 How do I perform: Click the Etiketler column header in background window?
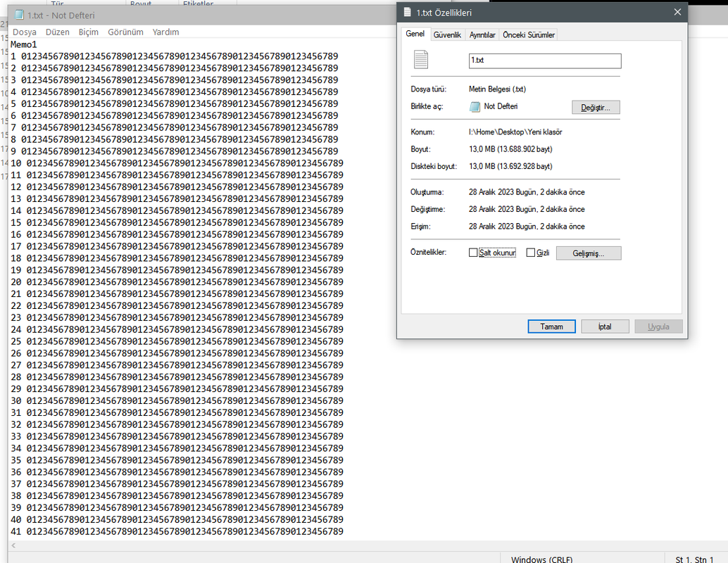pos(199,3)
